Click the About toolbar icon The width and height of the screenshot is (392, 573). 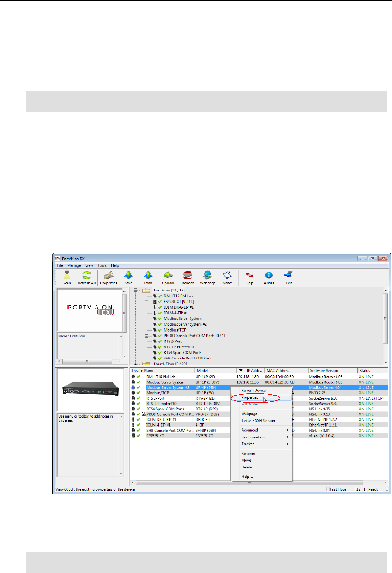[x=269, y=277]
